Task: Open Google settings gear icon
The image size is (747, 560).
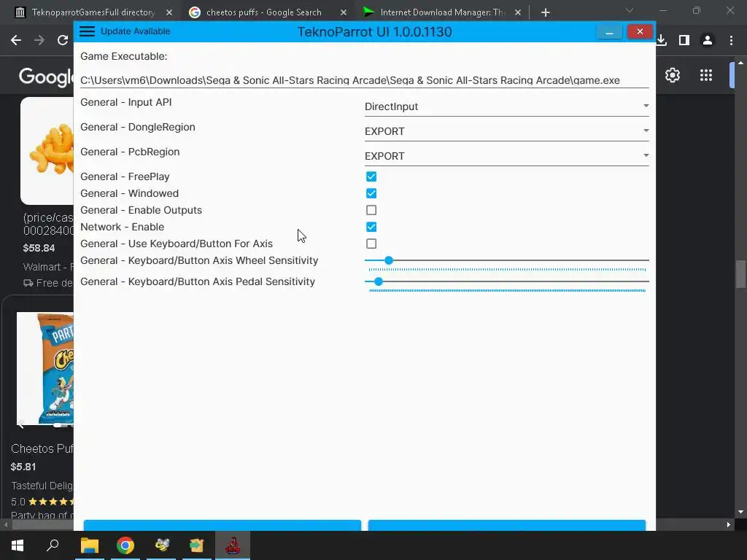Action: (672, 75)
